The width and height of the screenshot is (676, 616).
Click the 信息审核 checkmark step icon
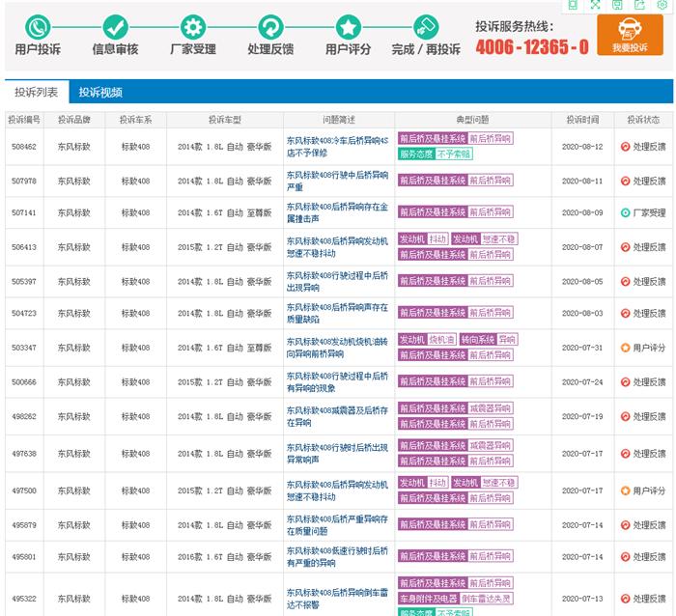[x=116, y=27]
